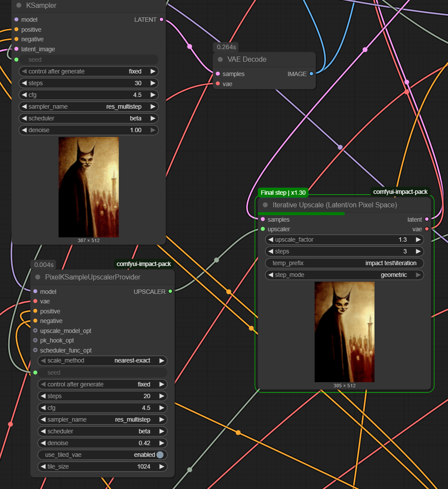This screenshot has height=489, width=448.
Task: Decrease Iterative Upscale steps with left arrow
Action: coord(271,251)
